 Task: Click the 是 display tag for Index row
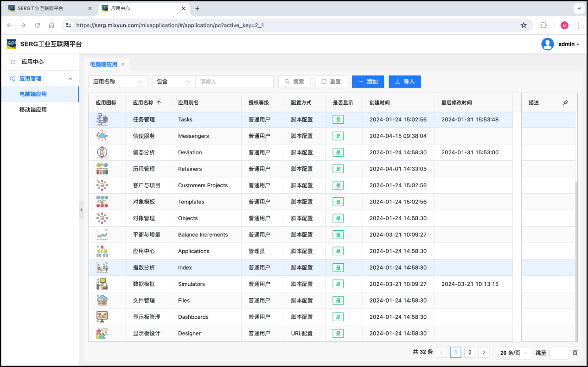(x=338, y=268)
